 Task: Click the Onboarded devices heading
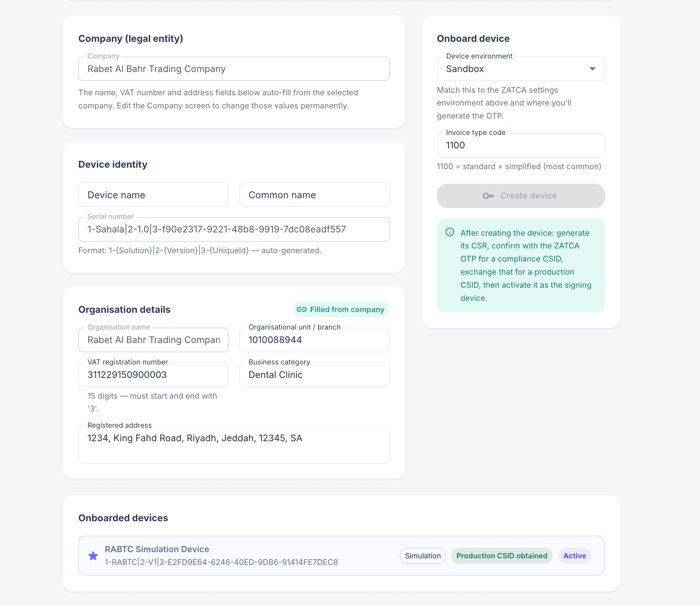pos(123,518)
